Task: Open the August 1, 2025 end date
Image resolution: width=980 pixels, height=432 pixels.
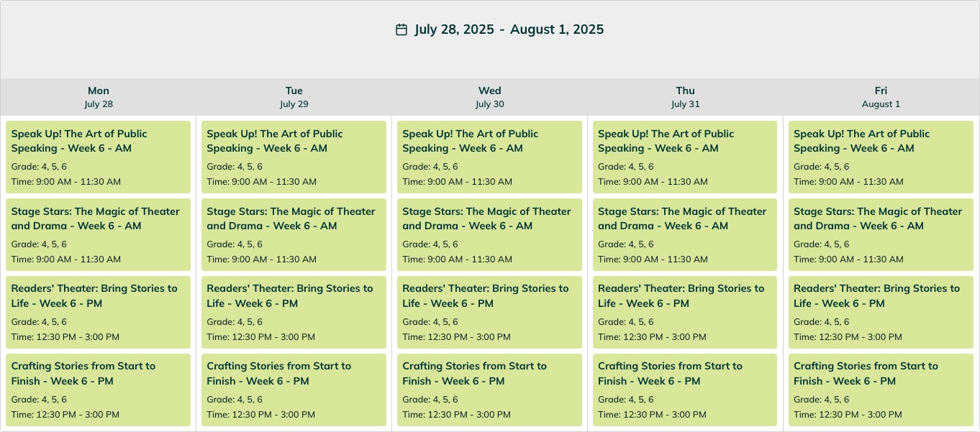Action: coord(557,29)
